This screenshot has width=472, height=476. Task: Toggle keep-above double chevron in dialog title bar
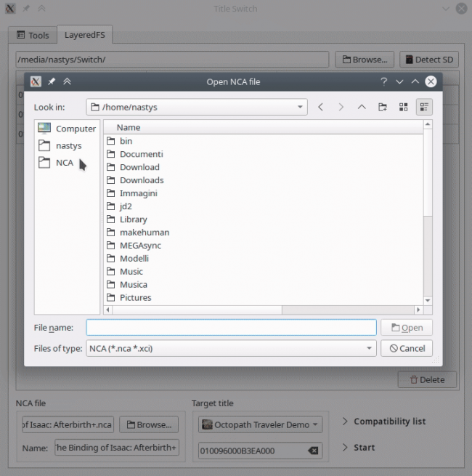point(67,82)
